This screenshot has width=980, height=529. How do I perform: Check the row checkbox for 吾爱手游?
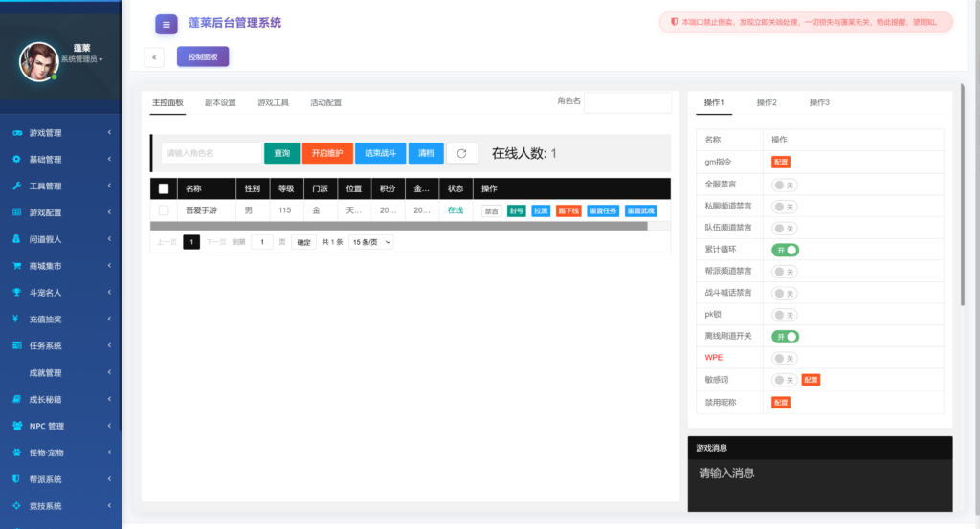tap(164, 210)
